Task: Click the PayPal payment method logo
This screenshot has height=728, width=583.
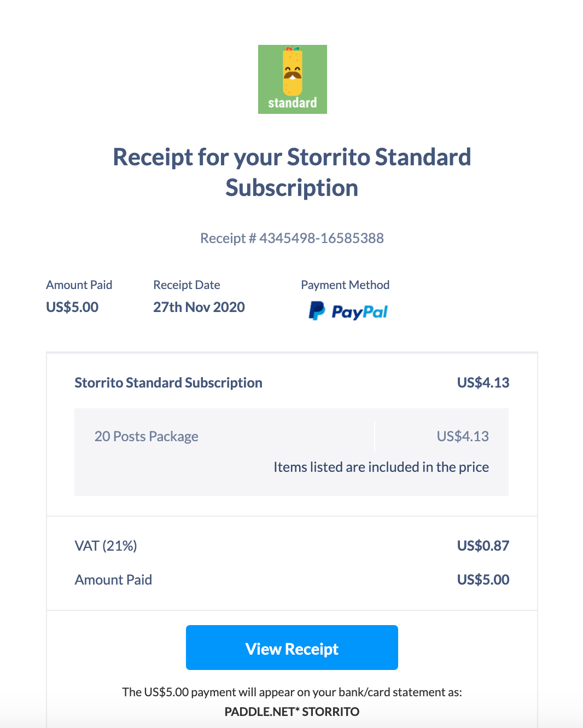Action: click(x=348, y=311)
